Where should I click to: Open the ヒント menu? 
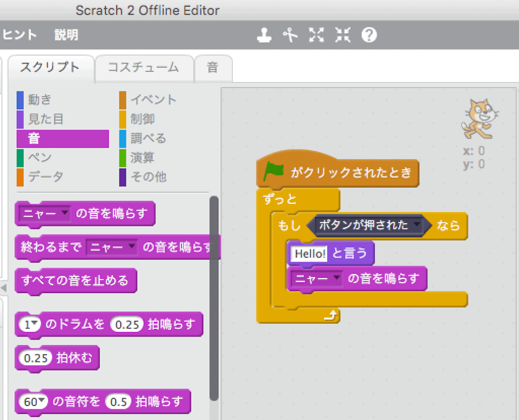pyautogui.click(x=20, y=35)
